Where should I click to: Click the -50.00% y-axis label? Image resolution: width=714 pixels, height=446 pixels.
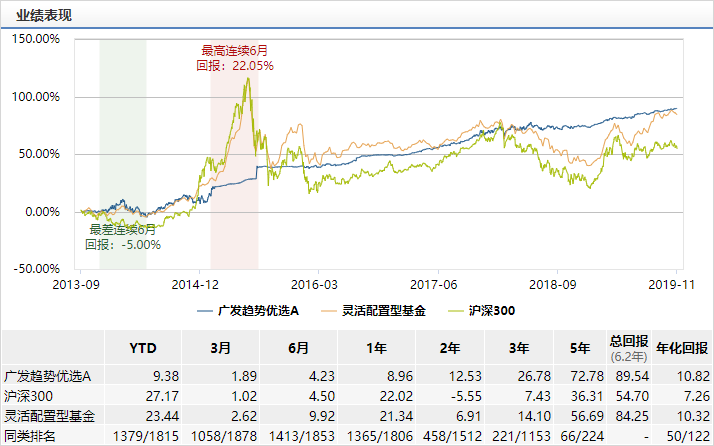point(36,269)
